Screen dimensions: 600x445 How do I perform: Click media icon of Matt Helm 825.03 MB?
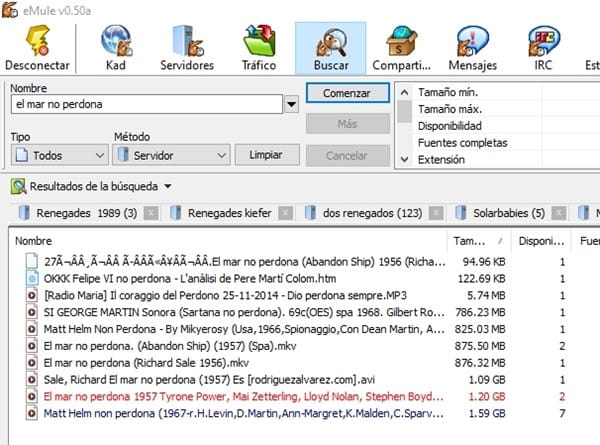(32, 329)
